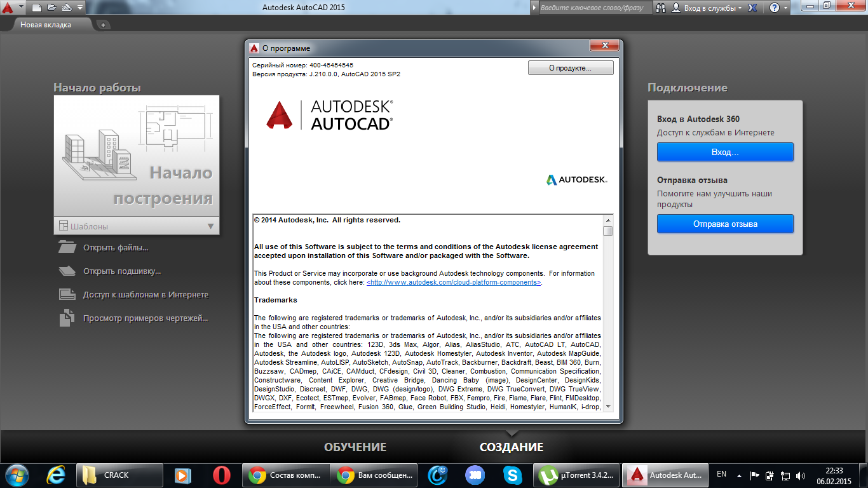Open the blue round messenger taskbar icon

click(x=475, y=475)
